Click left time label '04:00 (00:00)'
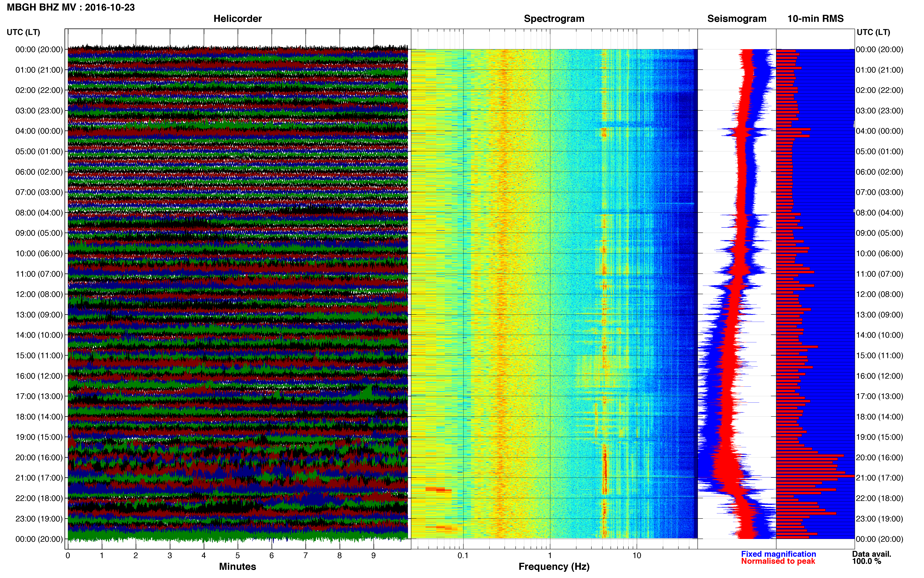Viewport: 924px width, 578px height. tap(39, 131)
